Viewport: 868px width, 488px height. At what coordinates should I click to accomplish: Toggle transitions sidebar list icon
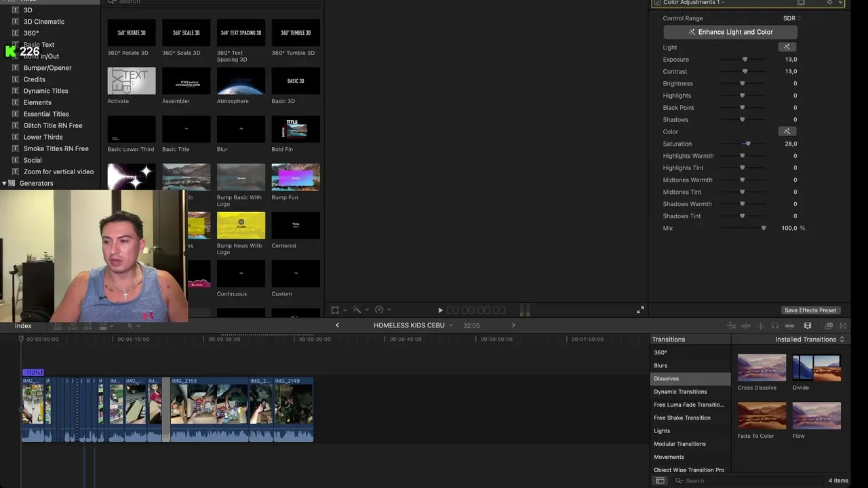pyautogui.click(x=660, y=481)
